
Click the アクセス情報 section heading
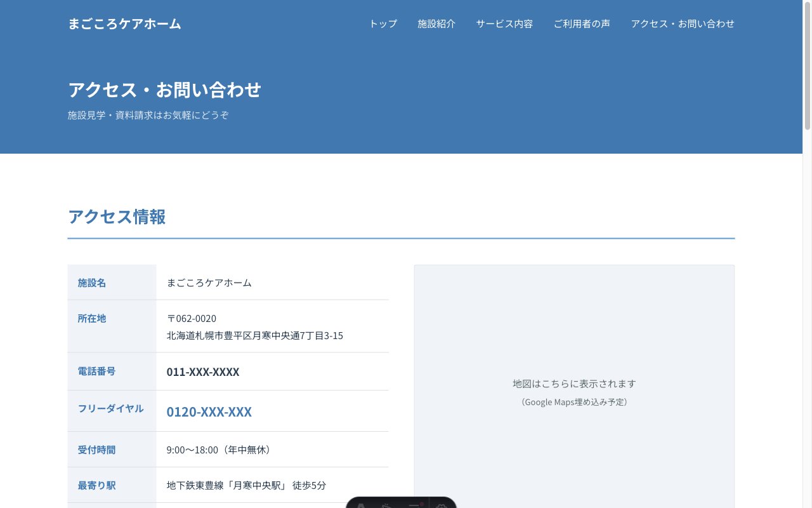click(x=117, y=217)
